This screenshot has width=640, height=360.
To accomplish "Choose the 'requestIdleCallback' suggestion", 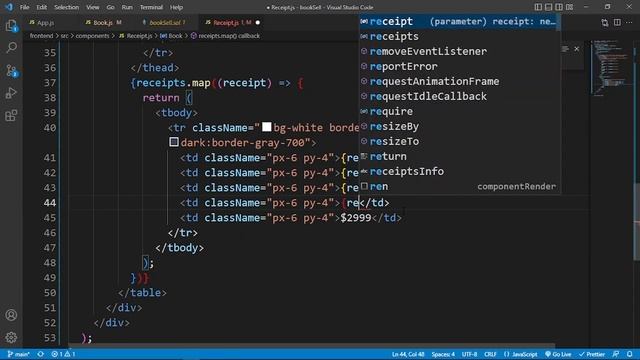I will point(459,96).
